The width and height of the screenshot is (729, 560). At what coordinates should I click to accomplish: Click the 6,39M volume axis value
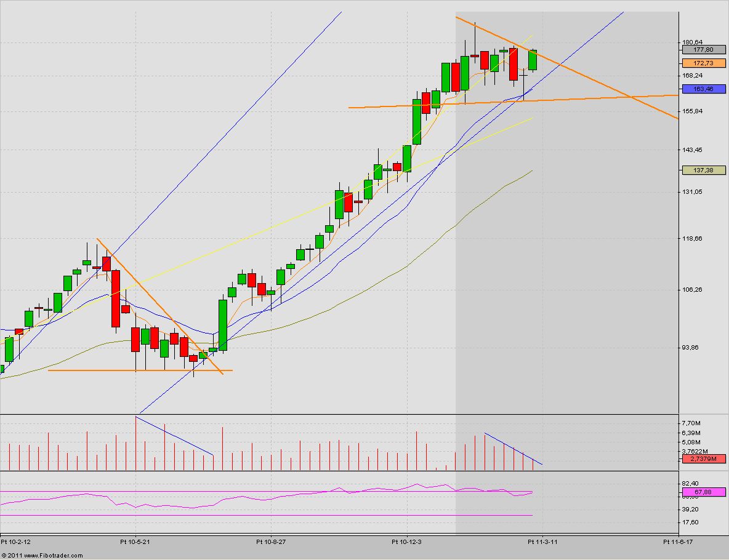point(691,433)
